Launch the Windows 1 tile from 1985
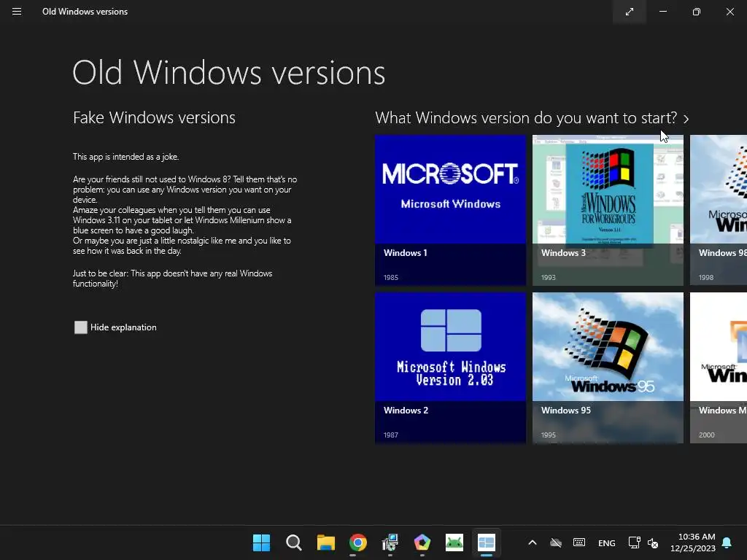This screenshot has width=747, height=560. point(450,210)
